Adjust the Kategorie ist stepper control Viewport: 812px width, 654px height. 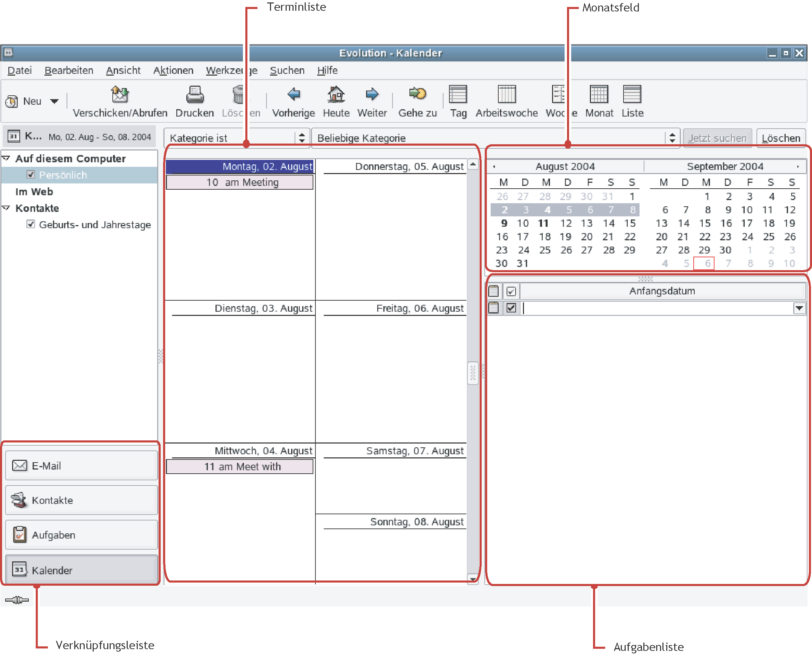pyautogui.click(x=302, y=138)
